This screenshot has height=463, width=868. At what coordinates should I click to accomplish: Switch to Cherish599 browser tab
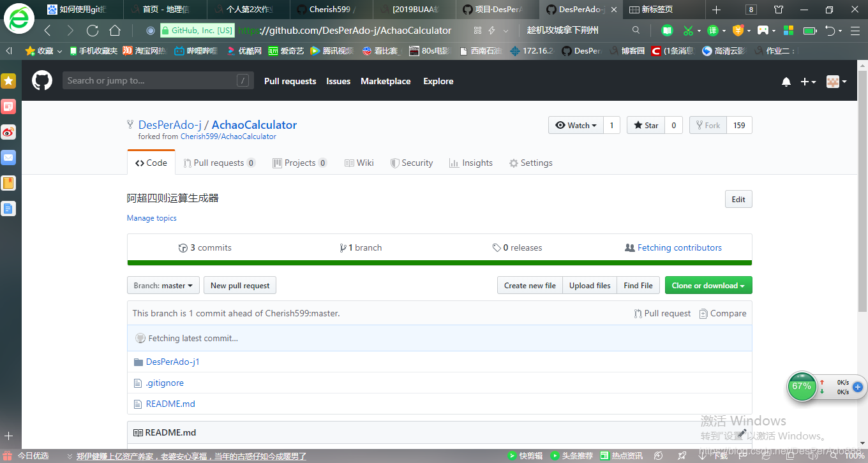pos(332,10)
